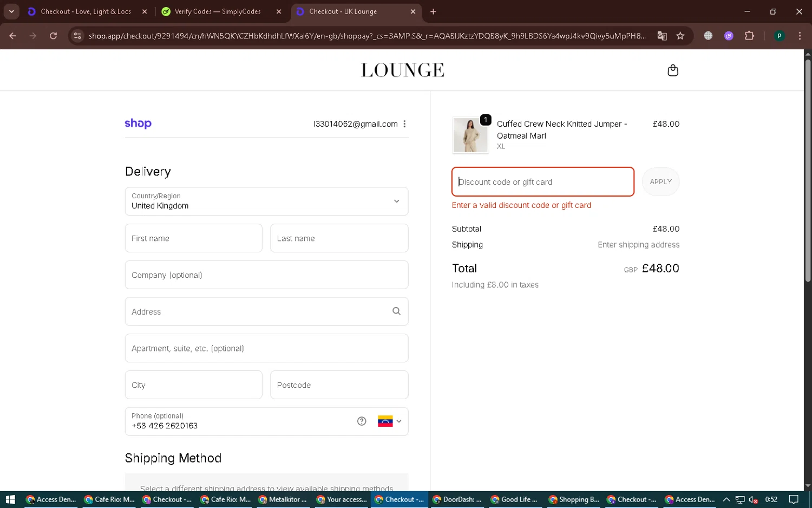Open the DoorDash taskbar window
812x508 pixels.
[x=457, y=499]
